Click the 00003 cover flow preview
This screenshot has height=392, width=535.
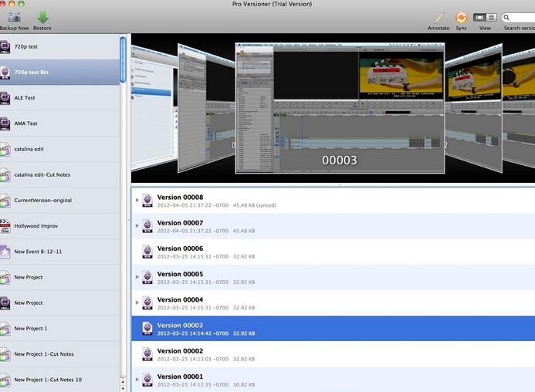[340, 106]
